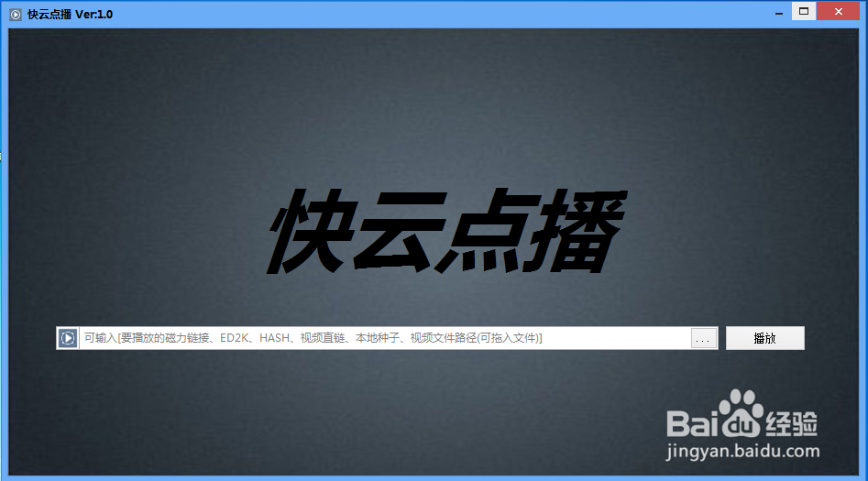Screen dimensions: 868x481
Task: Maximize the 快云点播 window
Action: tap(804, 11)
